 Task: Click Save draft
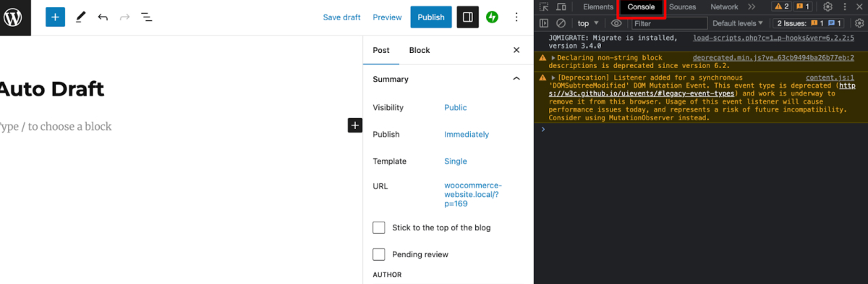pyautogui.click(x=341, y=17)
